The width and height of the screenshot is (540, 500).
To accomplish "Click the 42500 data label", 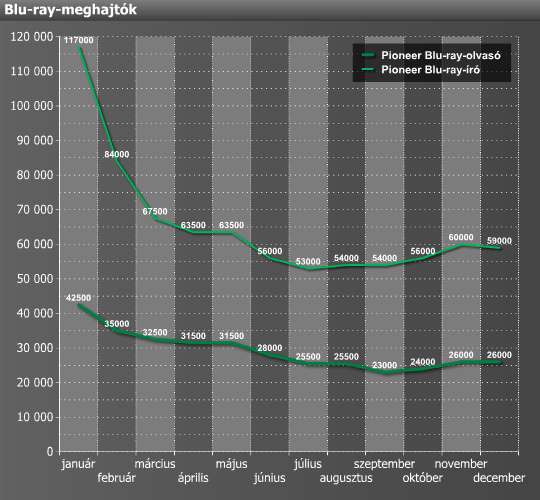I will point(79,298).
